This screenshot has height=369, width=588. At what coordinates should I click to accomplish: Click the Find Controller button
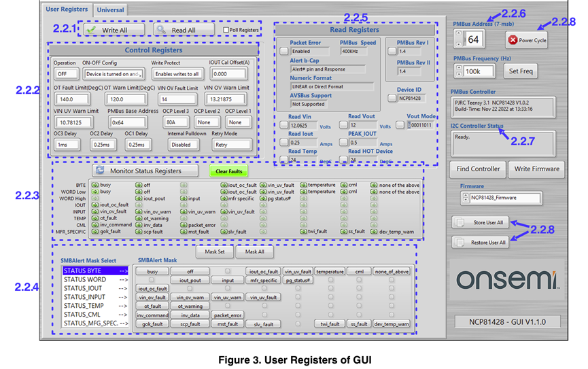[x=477, y=169]
